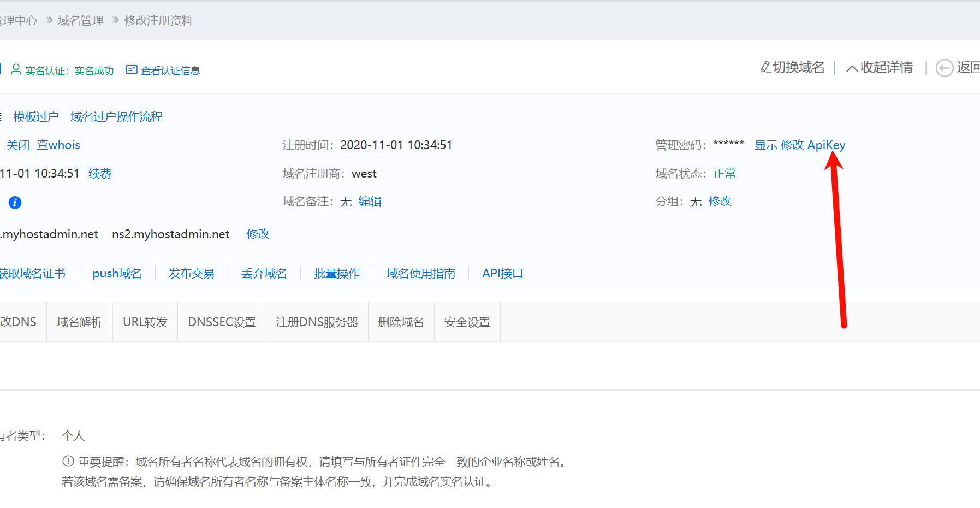
Task: Click 续费 renew link
Action: [100, 174]
